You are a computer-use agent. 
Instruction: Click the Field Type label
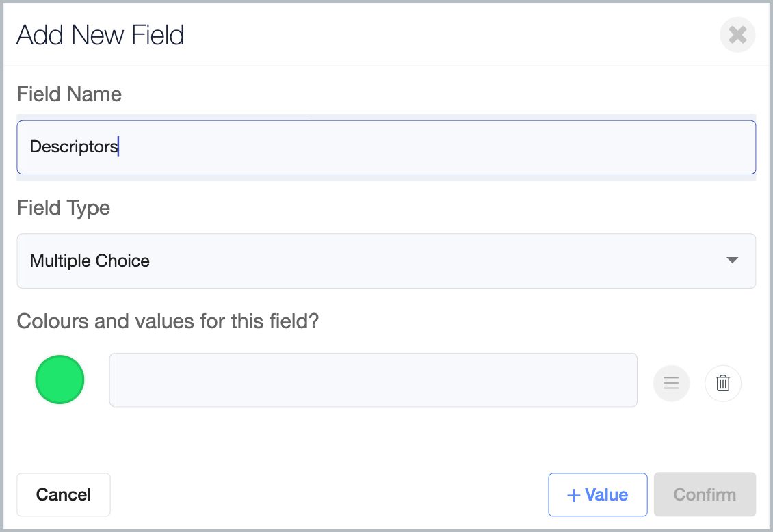click(64, 208)
